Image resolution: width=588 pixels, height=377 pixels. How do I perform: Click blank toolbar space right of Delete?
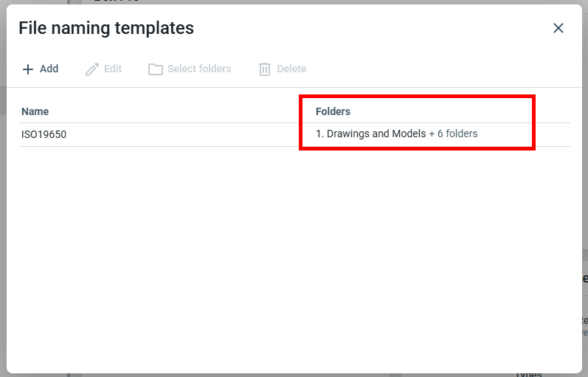point(435,69)
